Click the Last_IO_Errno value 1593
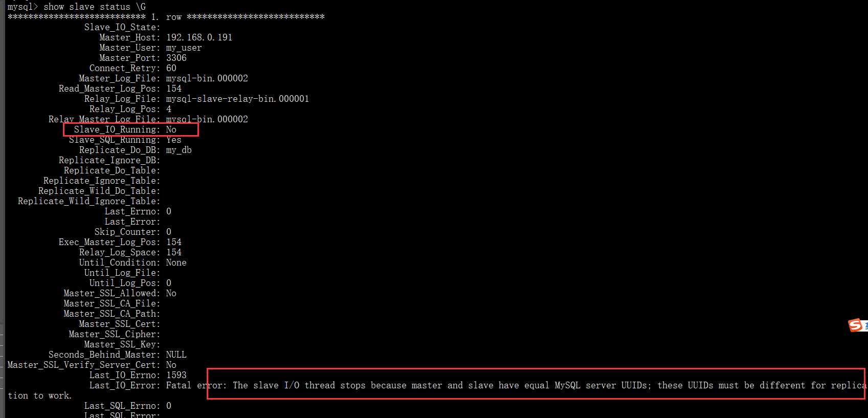 [176, 375]
